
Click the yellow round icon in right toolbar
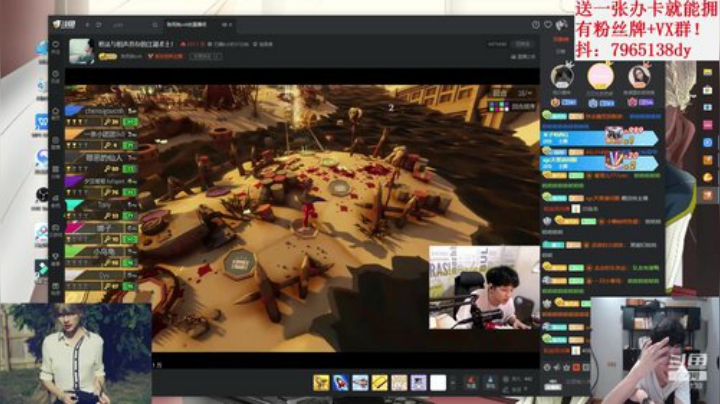[708, 177]
